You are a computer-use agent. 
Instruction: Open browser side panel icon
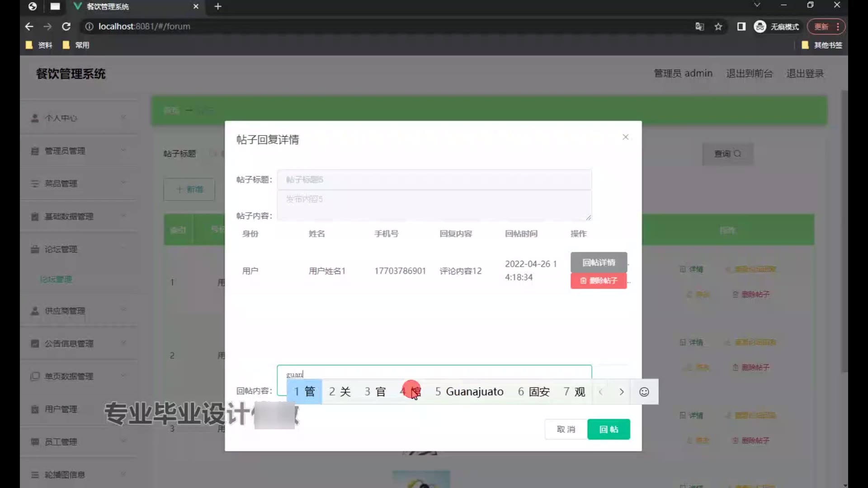(x=741, y=27)
